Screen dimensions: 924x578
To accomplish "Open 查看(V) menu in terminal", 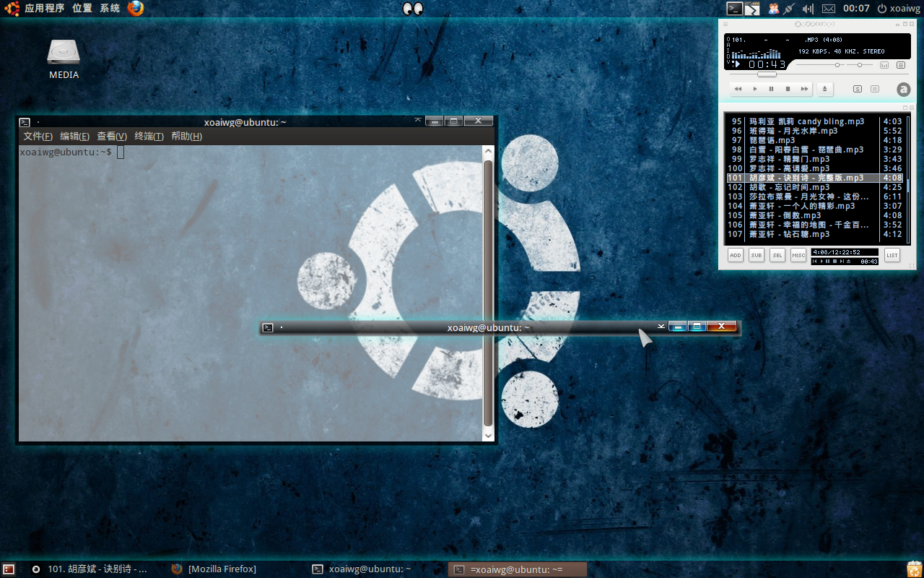I will (112, 137).
